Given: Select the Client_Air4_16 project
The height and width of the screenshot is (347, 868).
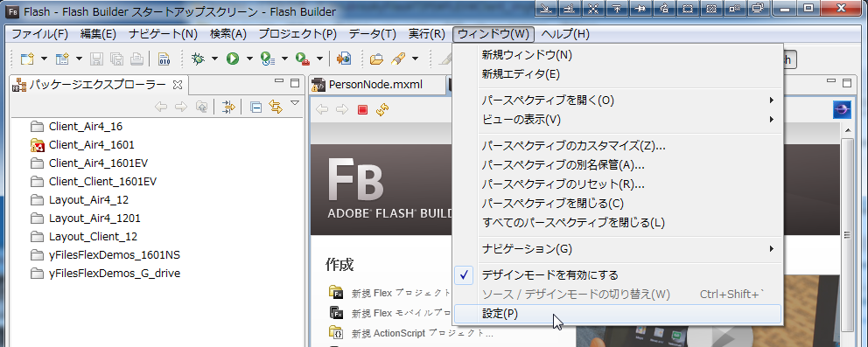Looking at the screenshot, I should click(77, 126).
